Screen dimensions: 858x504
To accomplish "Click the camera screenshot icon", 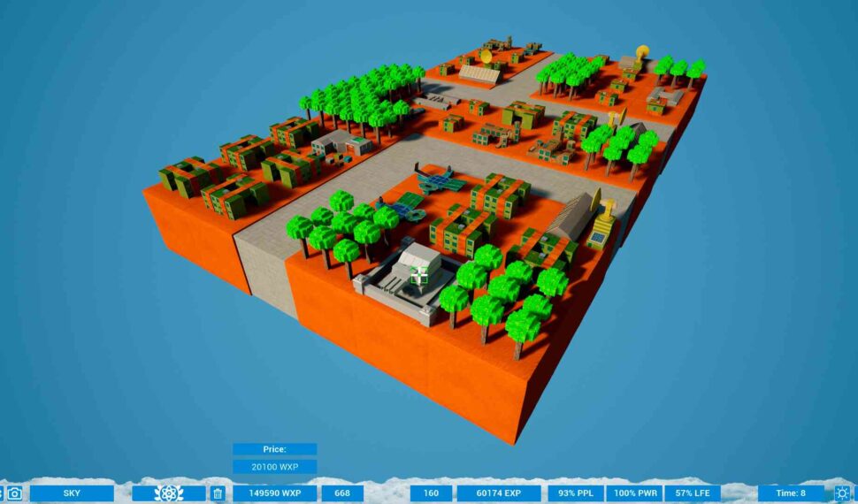I will 14,493.
